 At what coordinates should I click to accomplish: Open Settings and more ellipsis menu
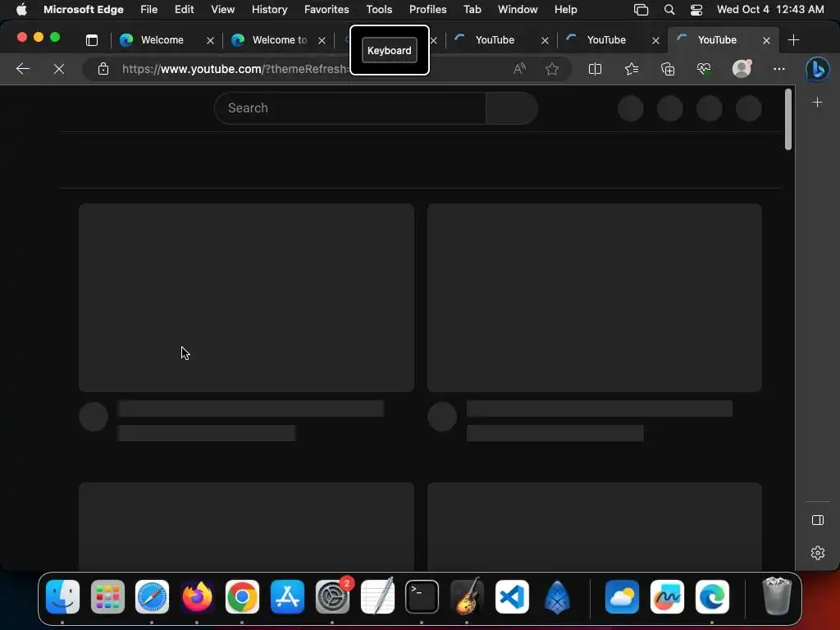tap(779, 69)
